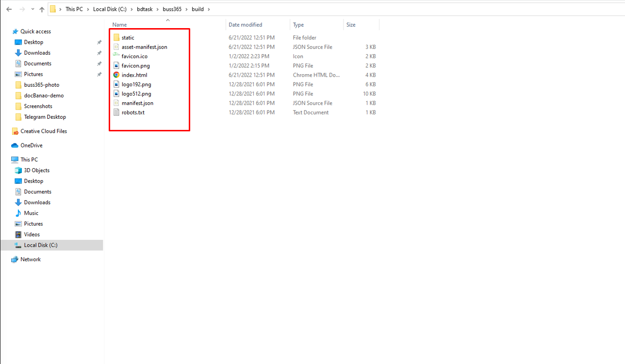Click the 3D Objects icon
Screen dimensions: 625x364
pos(18,171)
